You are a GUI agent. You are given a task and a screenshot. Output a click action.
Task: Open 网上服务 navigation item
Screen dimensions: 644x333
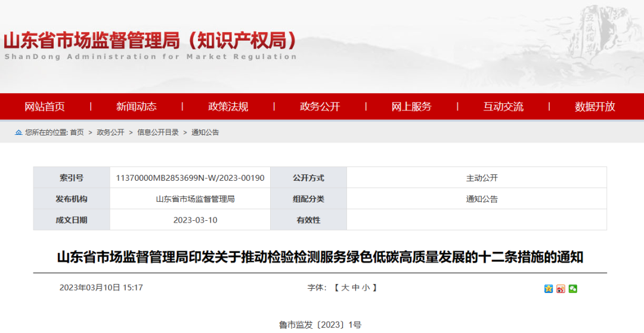pos(411,107)
